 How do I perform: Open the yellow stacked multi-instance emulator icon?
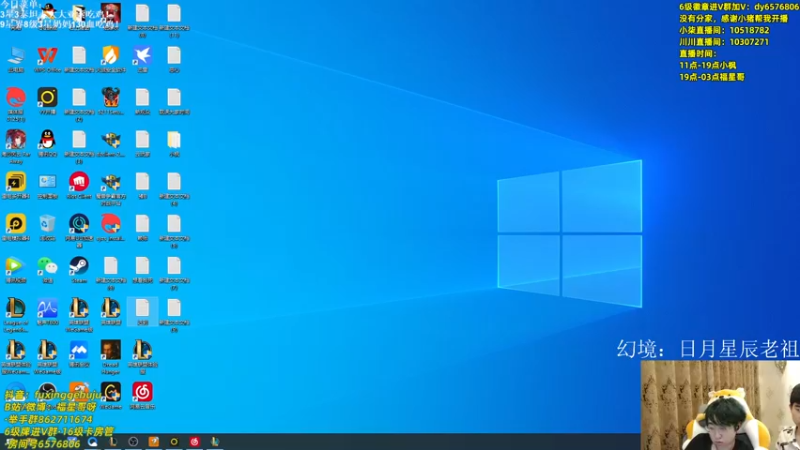point(16,182)
